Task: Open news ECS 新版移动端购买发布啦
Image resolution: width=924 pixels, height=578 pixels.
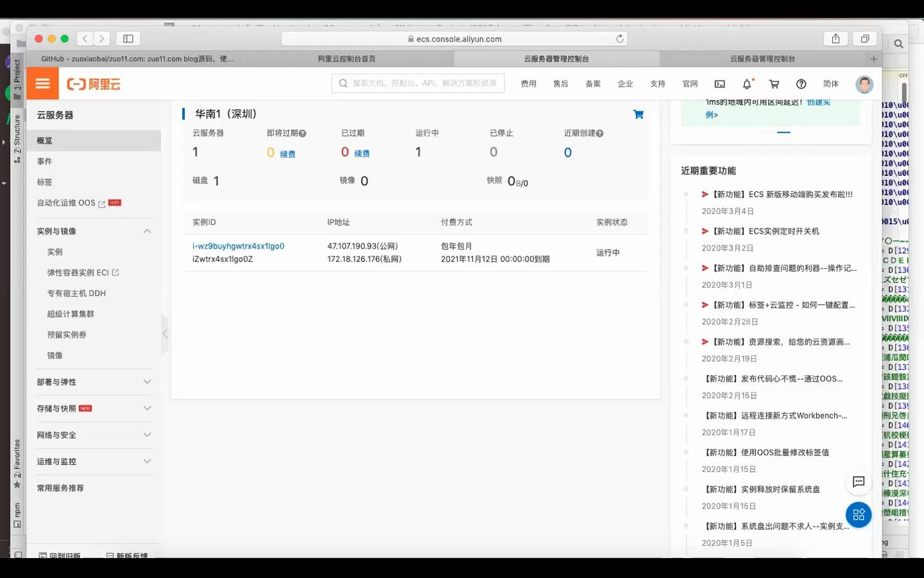Action: (x=782, y=195)
